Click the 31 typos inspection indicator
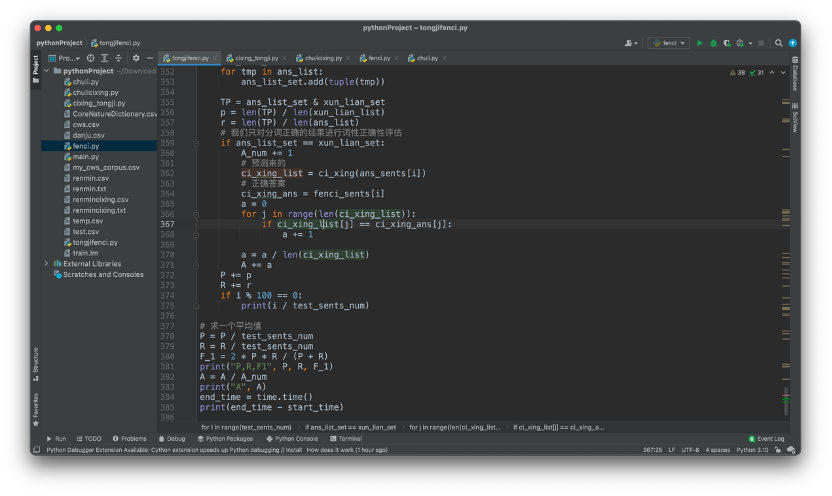Viewport: 832px width, 496px height. (757, 73)
